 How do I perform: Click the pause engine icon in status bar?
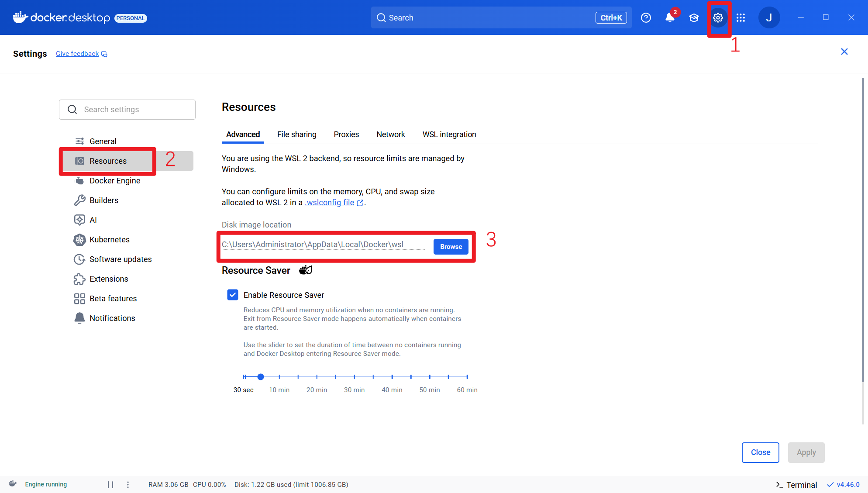coord(110,484)
